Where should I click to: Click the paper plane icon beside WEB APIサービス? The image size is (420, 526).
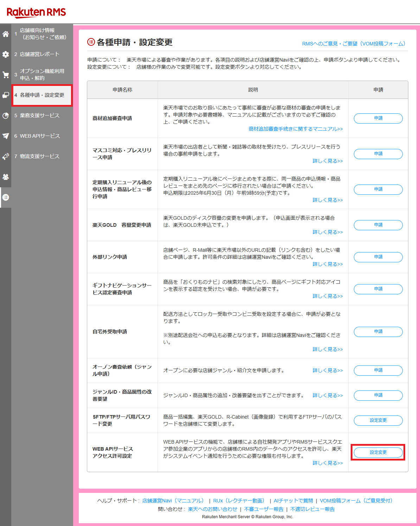click(x=6, y=136)
